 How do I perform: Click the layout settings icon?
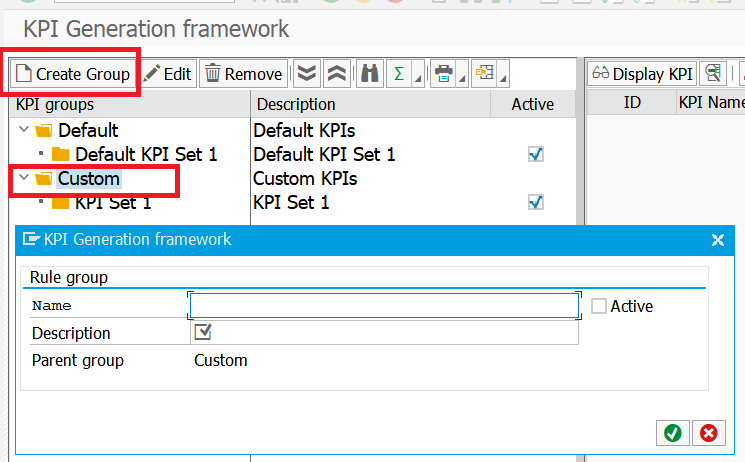[x=486, y=74]
